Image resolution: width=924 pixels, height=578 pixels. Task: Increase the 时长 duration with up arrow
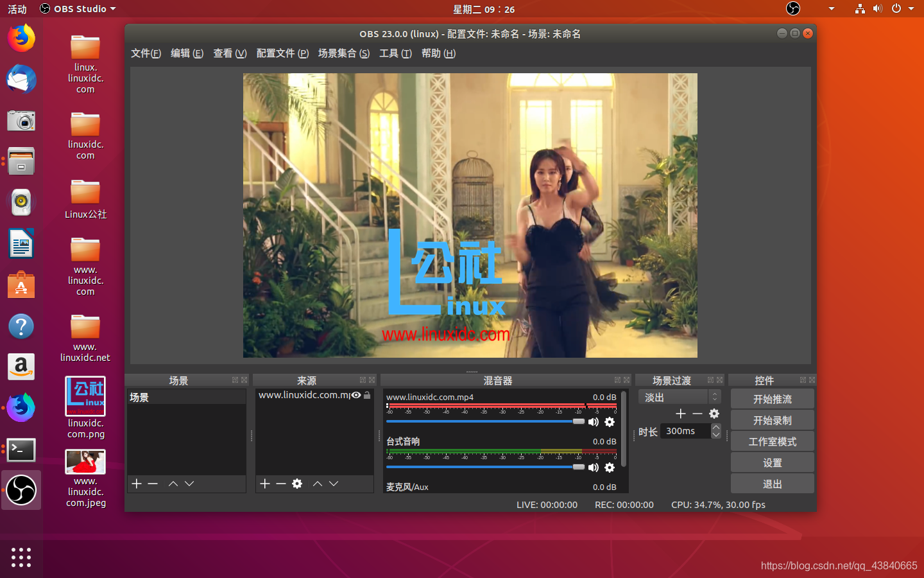(716, 427)
